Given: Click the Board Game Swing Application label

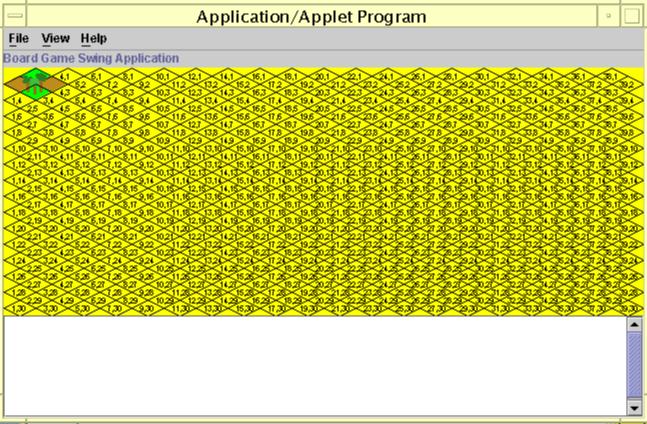Looking at the screenshot, I should [x=91, y=58].
